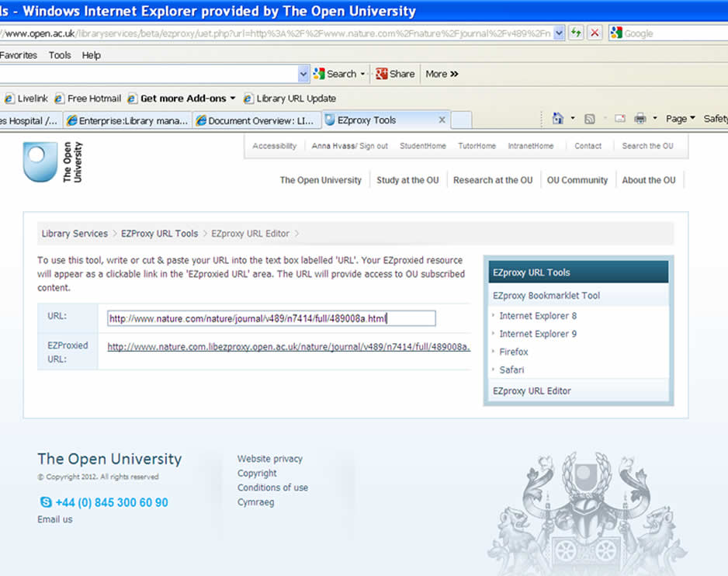
Task: Click the Accessibility link
Action: click(x=275, y=146)
